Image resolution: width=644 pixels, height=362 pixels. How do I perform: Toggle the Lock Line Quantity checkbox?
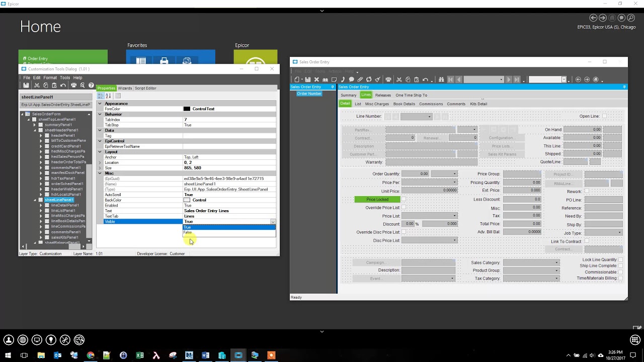[x=620, y=260]
